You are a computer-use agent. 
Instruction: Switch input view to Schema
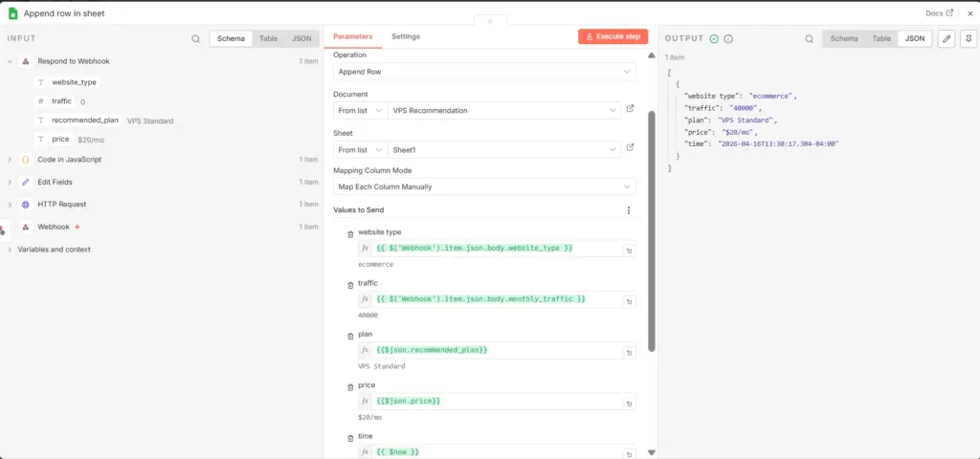coord(231,38)
